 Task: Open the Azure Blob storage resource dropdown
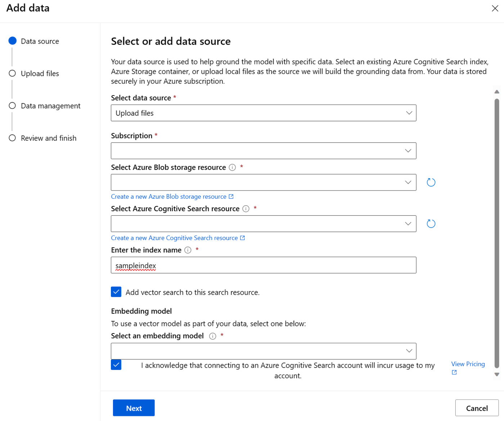pos(264,182)
